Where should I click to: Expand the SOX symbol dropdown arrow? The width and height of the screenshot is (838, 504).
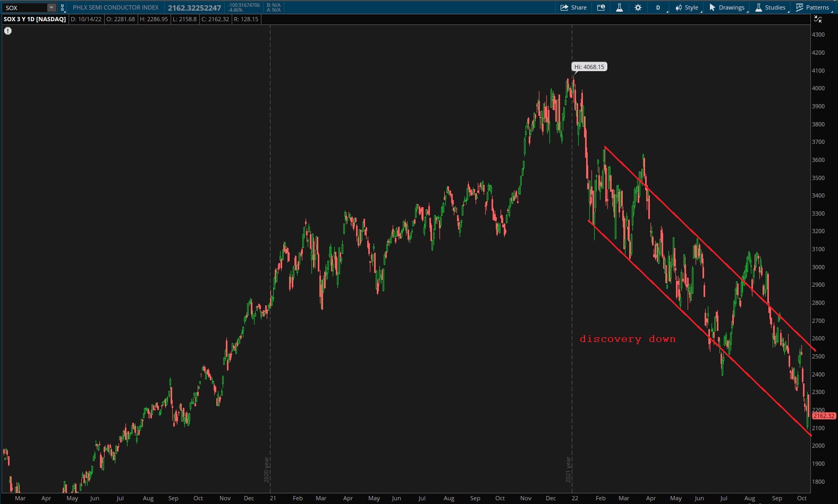pos(52,7)
